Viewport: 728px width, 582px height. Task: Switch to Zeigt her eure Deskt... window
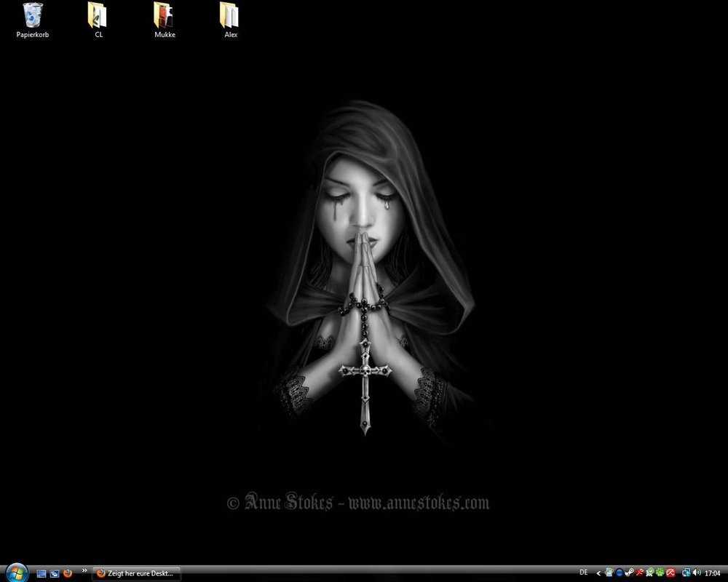(136, 573)
